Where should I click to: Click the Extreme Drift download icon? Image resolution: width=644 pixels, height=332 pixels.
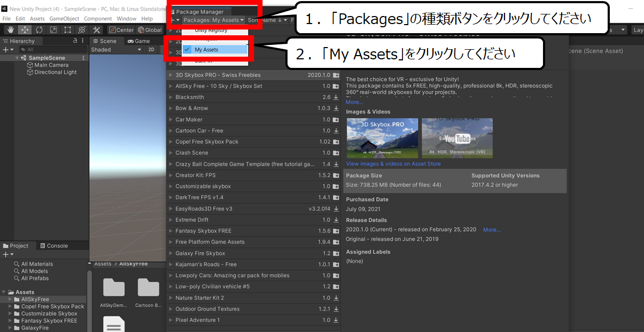[336, 220]
